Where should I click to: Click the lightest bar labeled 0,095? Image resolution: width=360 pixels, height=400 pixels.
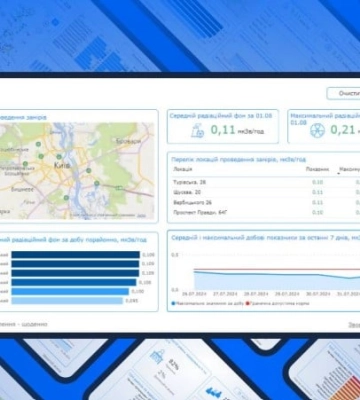(67, 301)
